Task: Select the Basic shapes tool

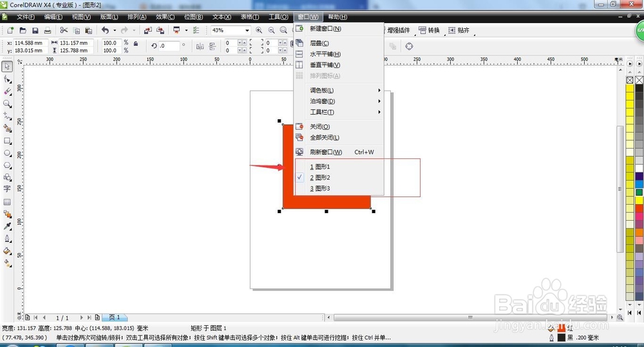Action: 7,177
